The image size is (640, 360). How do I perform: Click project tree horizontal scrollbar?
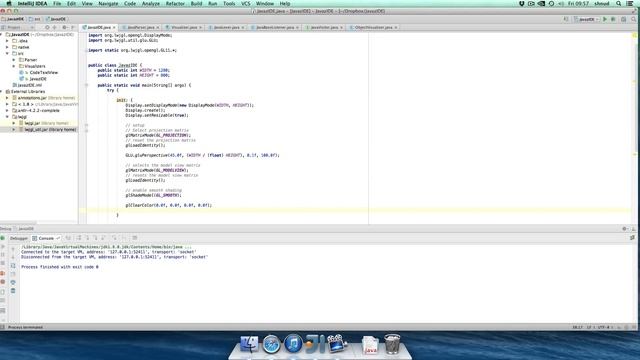[18, 223]
